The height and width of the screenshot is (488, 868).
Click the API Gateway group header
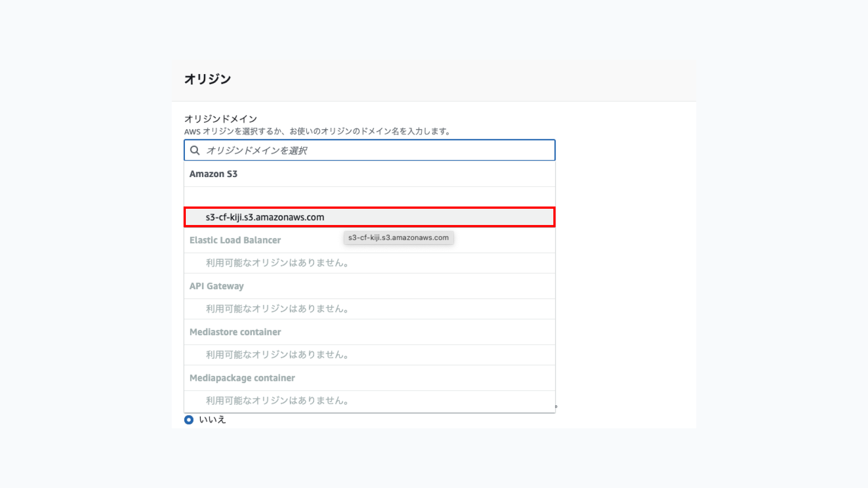217,286
